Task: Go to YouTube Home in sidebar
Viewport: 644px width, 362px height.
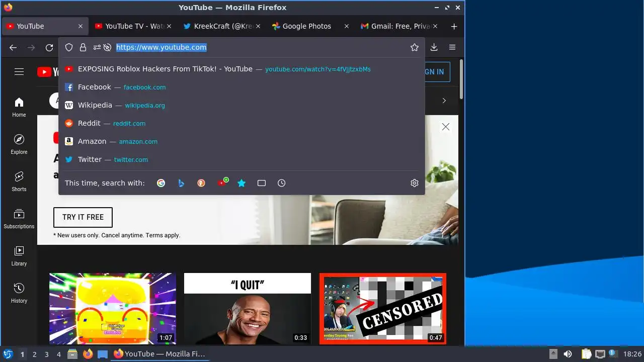Action: (19, 107)
